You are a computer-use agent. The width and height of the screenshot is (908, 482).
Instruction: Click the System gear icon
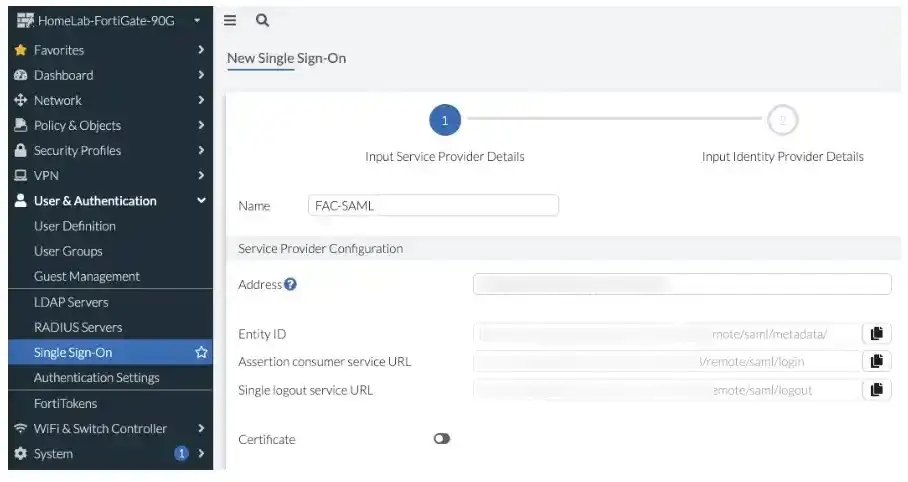click(x=20, y=454)
